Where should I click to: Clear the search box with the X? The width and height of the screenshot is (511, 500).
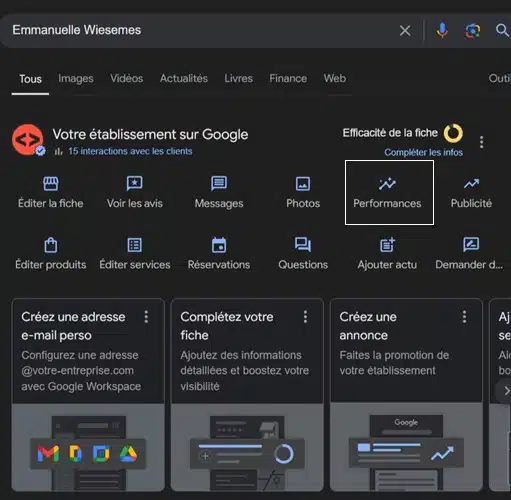coord(405,31)
